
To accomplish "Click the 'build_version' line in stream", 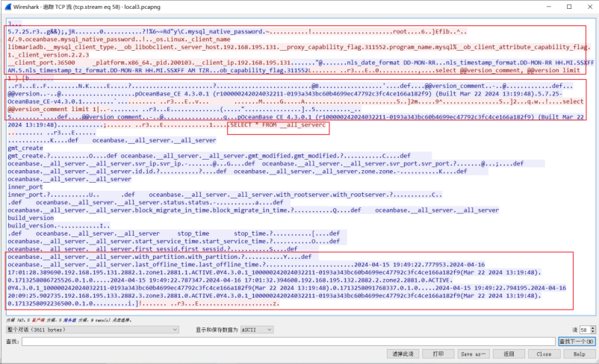I will [31, 218].
